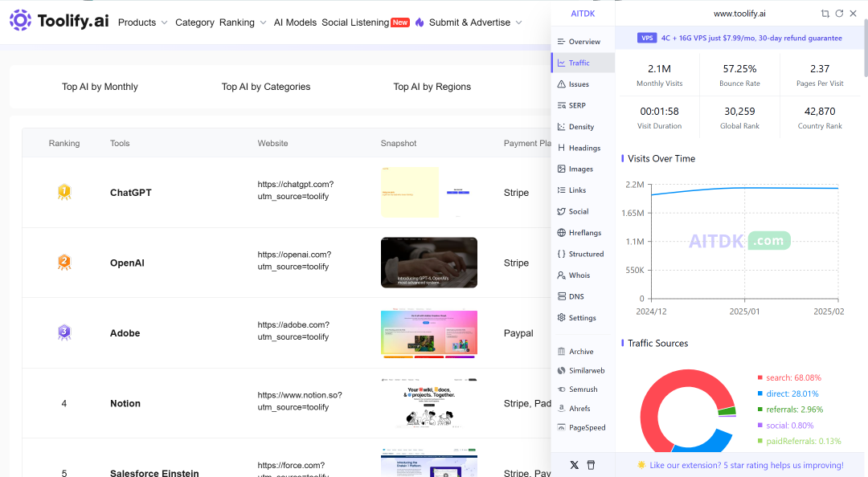Click the refresh icon in panel header
Screen dimensions: 868x477
(x=839, y=14)
